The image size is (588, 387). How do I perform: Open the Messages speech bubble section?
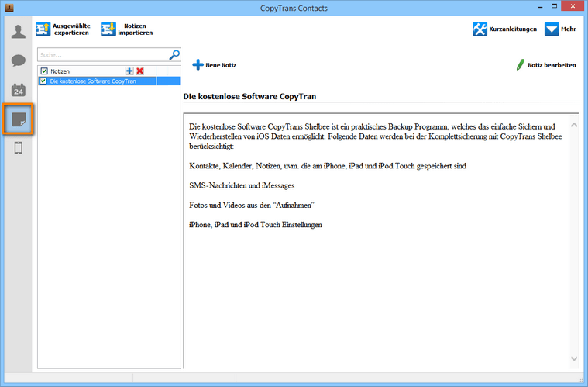pyautogui.click(x=19, y=60)
